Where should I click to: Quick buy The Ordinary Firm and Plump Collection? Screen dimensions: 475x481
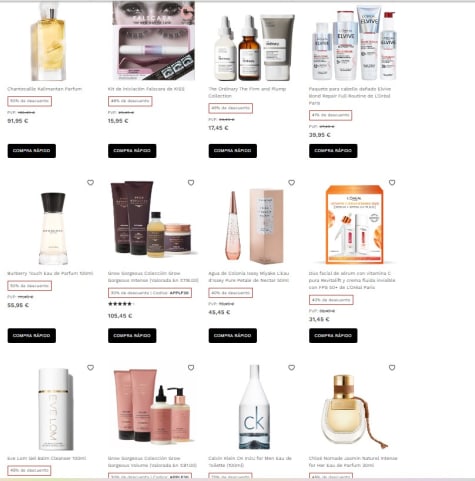point(233,151)
